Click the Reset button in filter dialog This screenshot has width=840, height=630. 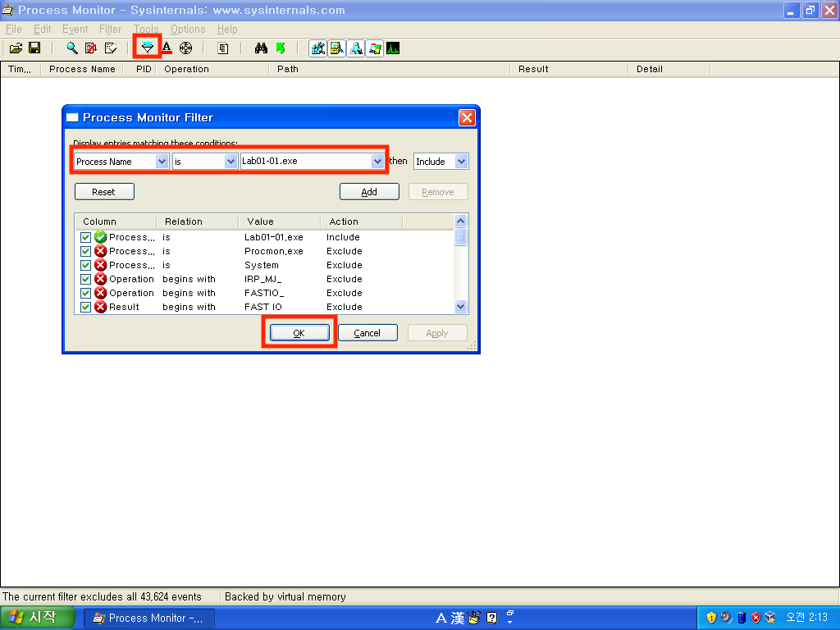coord(104,192)
